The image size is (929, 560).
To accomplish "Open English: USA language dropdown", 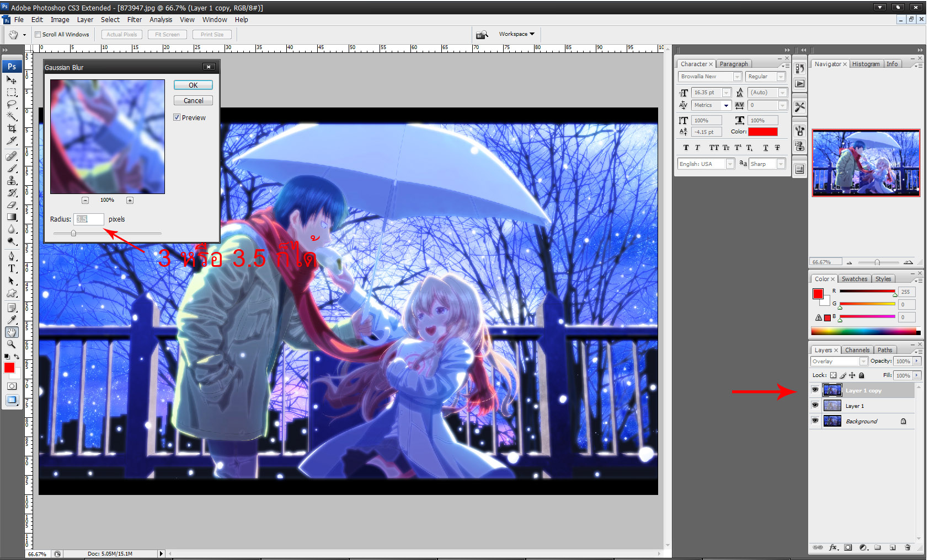I will pyautogui.click(x=730, y=164).
